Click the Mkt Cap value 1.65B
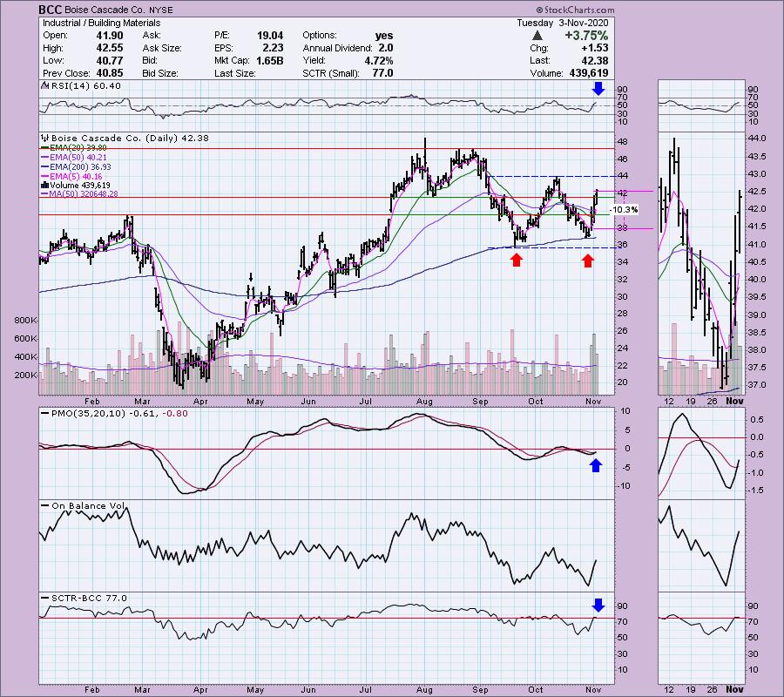The height and width of the screenshot is (697, 784). [269, 60]
